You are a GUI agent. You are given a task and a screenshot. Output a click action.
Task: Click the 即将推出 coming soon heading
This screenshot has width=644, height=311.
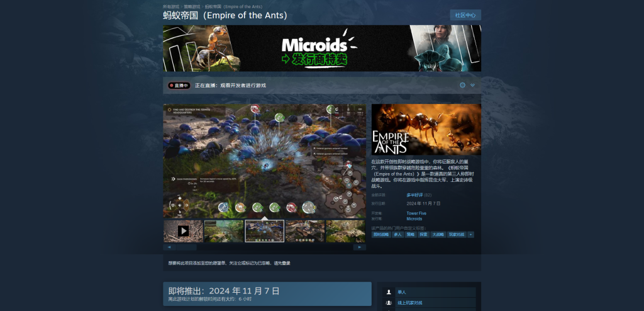(224, 291)
